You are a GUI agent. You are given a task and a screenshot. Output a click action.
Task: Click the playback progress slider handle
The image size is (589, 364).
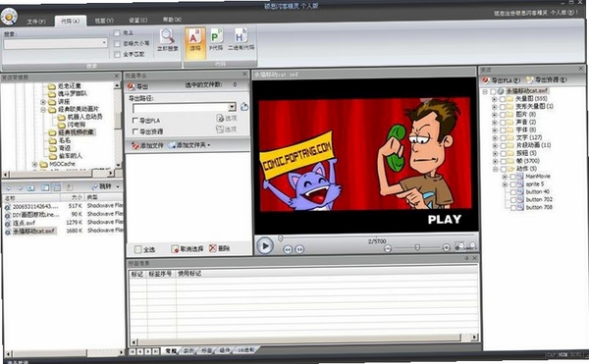pos(280,238)
